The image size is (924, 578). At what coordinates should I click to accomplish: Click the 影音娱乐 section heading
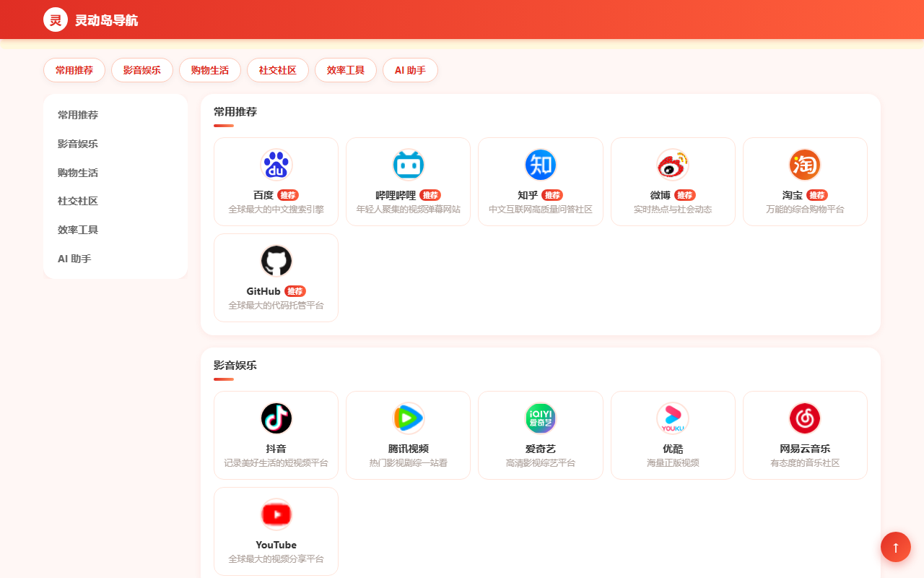pos(235,366)
